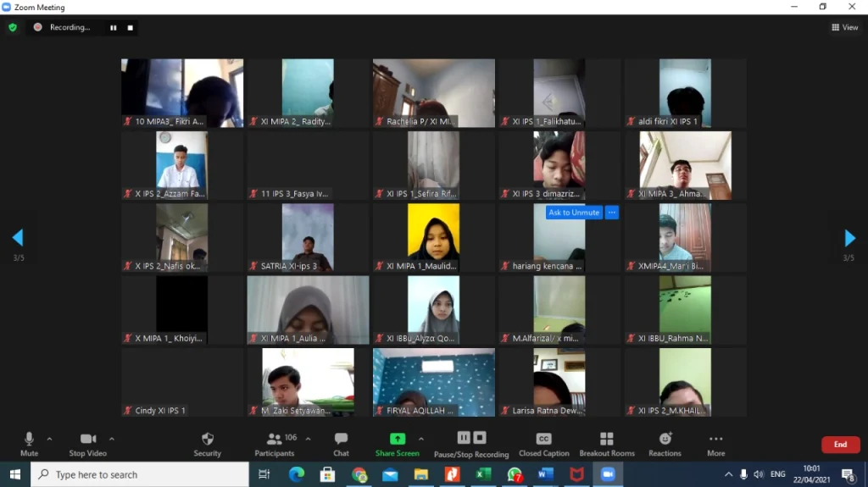Viewport: 868px width, 487px height.
Task: Select the FIRYAL AQILLAH video thumbnail
Action: [x=433, y=382]
